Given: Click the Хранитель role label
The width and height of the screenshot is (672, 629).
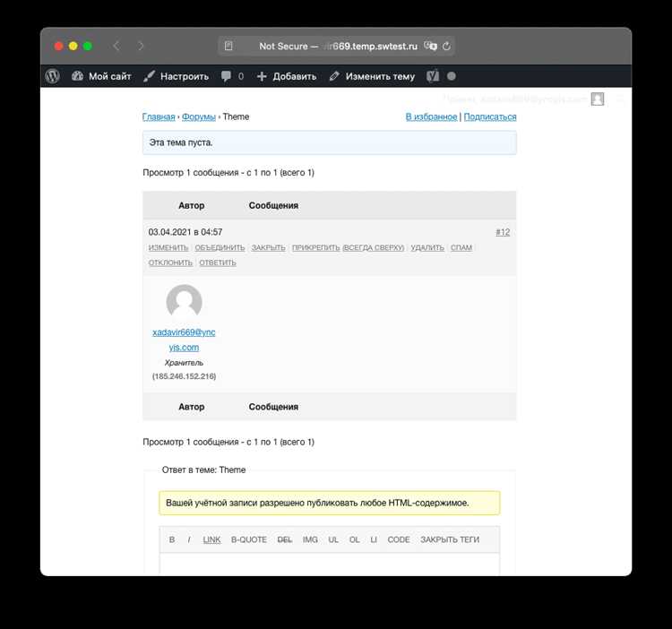Looking at the screenshot, I should click(184, 363).
